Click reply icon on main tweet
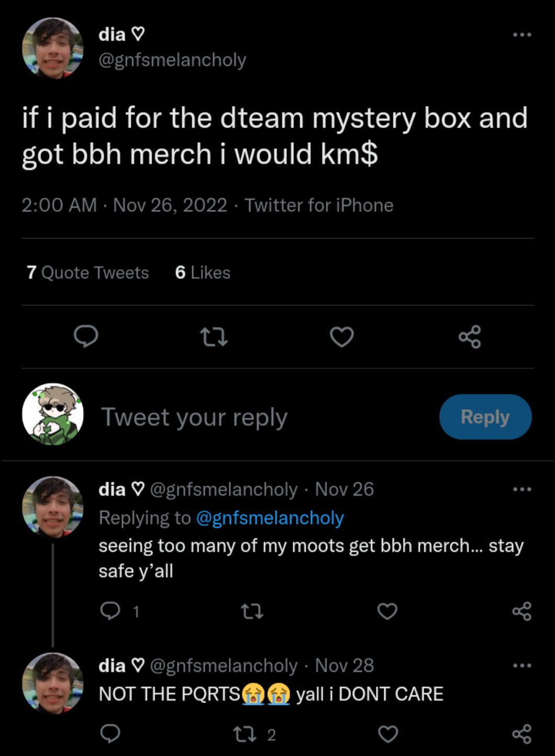Image resolution: width=555 pixels, height=756 pixels. pos(86,336)
